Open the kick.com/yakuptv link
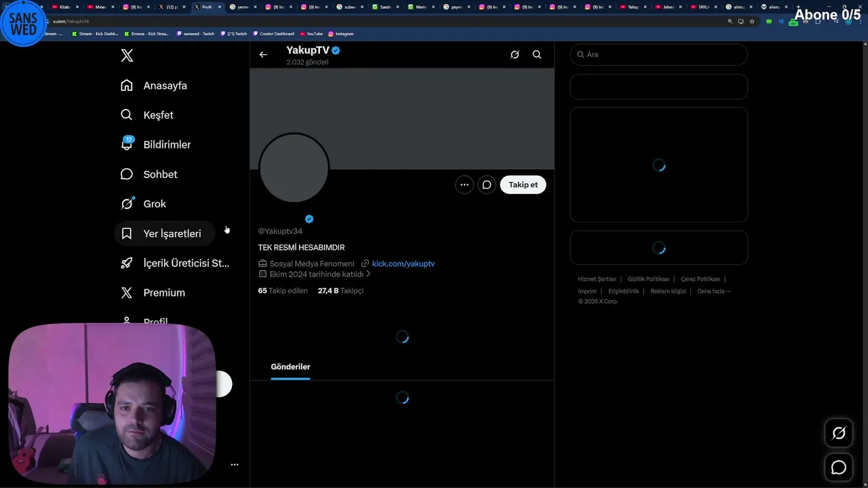868x488 pixels. click(403, 264)
